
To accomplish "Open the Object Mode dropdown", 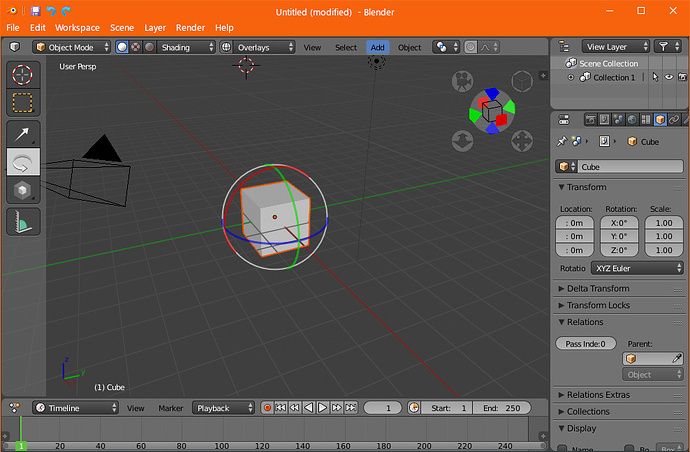I will (x=71, y=47).
